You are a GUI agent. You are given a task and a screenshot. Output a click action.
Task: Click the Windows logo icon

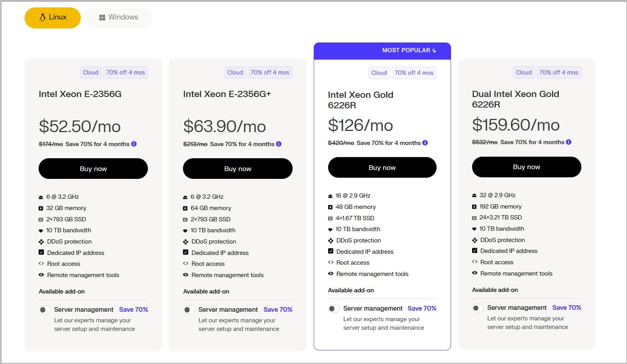pos(102,18)
